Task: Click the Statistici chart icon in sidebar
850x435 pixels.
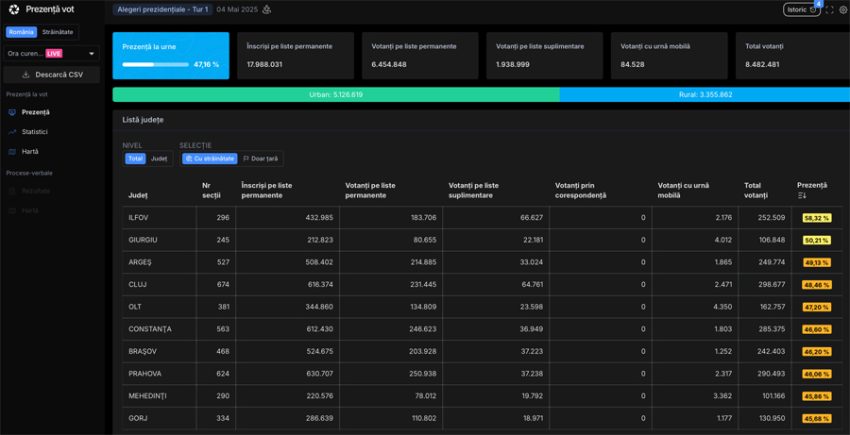Action: 11,132
